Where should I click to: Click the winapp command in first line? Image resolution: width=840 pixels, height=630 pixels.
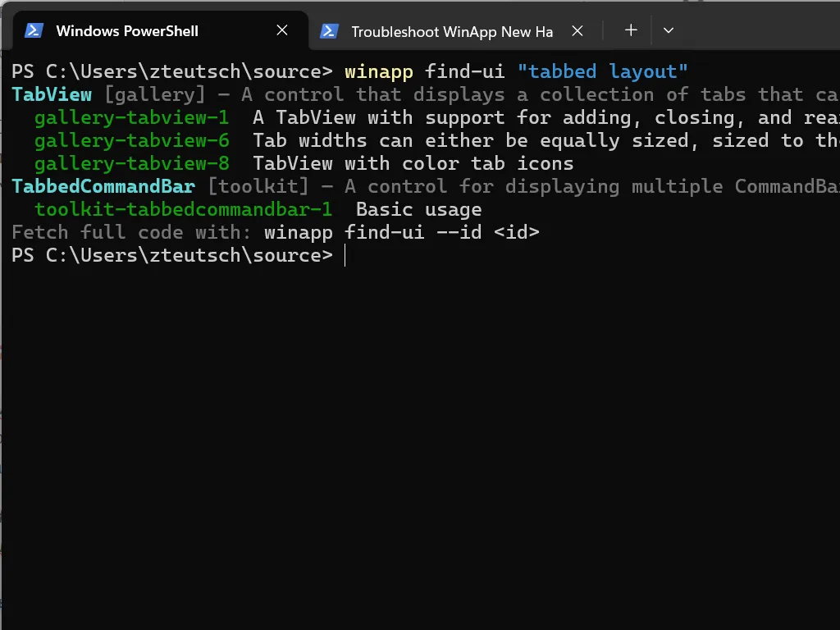[379, 72]
